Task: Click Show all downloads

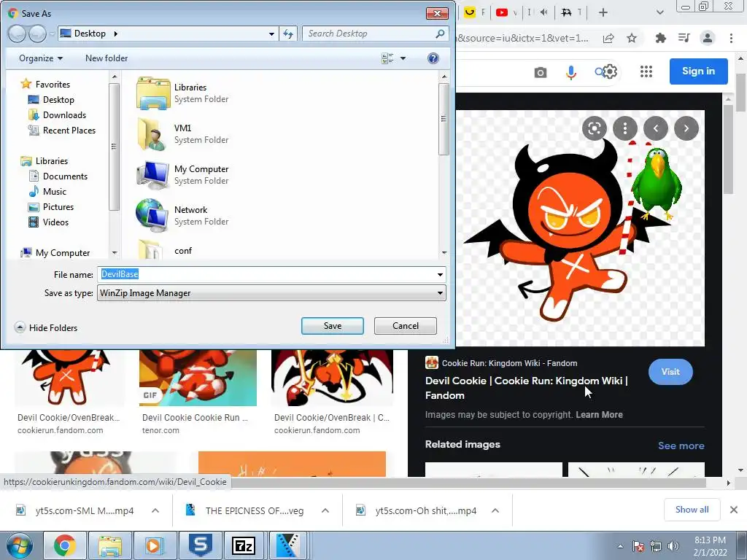Action: (x=692, y=510)
